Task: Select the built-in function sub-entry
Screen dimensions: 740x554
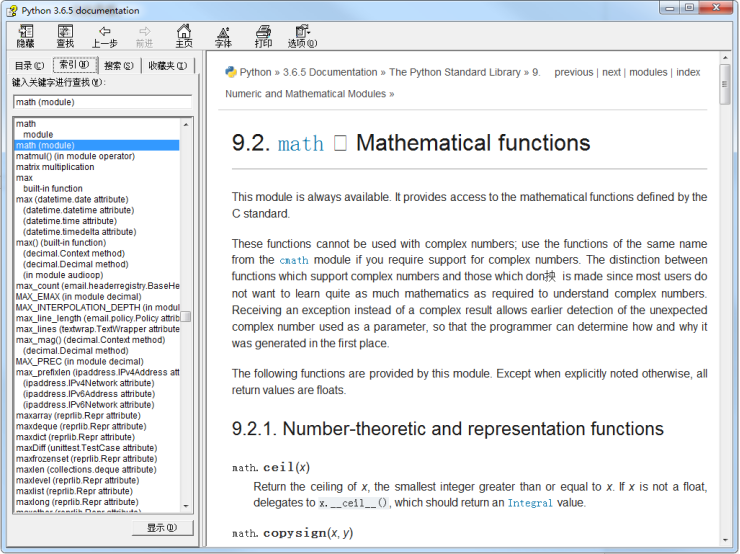Action: [x=53, y=189]
